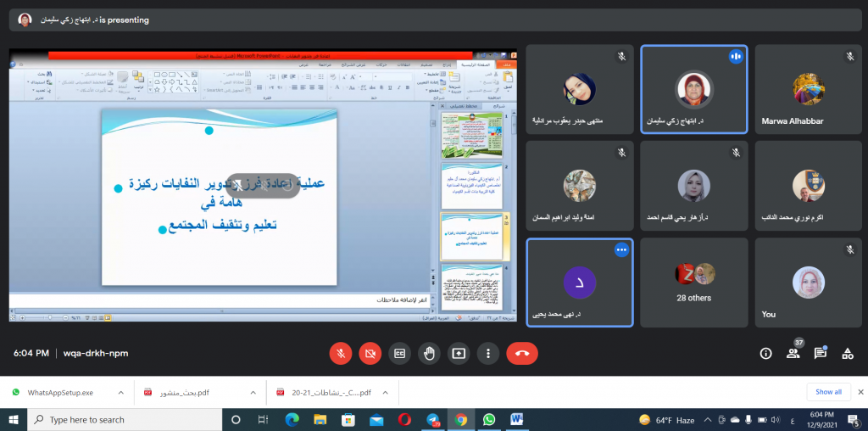Image resolution: width=868 pixels, height=431 pixels.
Task: Expand options for بحث_منشور.pdf download
Action: pyautogui.click(x=253, y=393)
